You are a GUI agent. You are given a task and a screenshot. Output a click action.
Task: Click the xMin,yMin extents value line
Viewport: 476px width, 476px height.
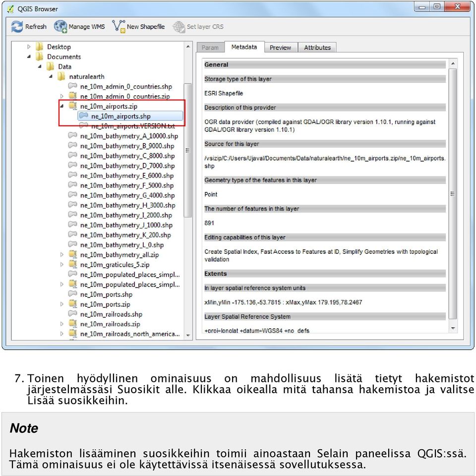pyautogui.click(x=283, y=302)
